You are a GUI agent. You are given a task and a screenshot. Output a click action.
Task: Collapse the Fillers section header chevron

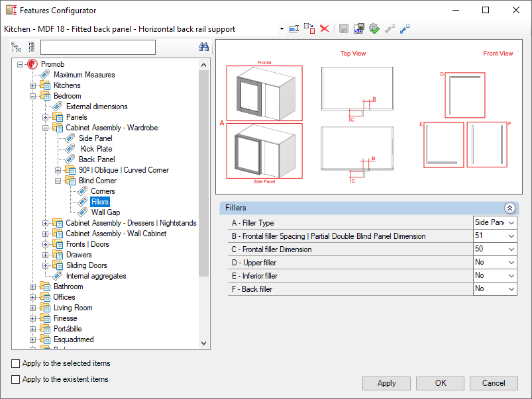click(509, 208)
